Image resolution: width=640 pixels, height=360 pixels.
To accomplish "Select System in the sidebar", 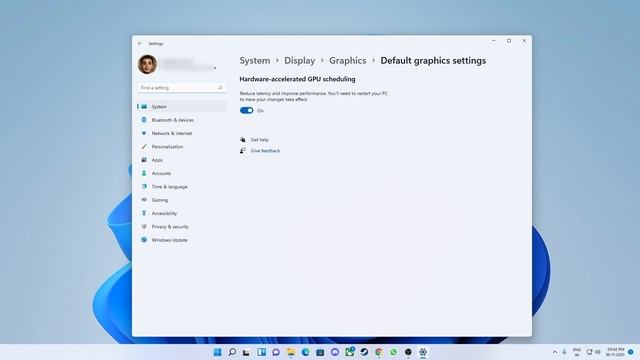I will [x=182, y=107].
